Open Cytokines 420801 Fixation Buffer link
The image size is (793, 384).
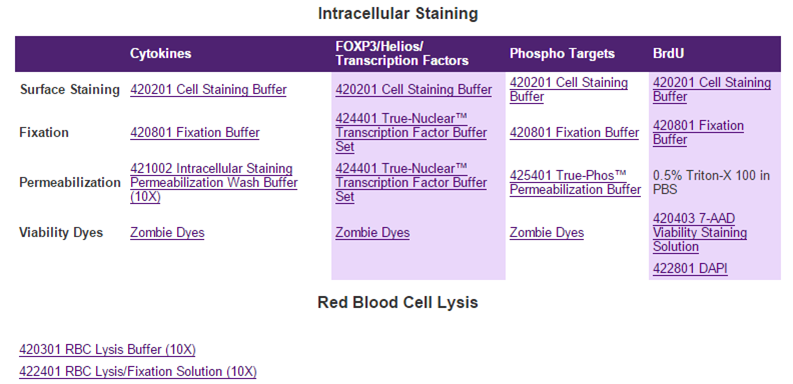(195, 133)
